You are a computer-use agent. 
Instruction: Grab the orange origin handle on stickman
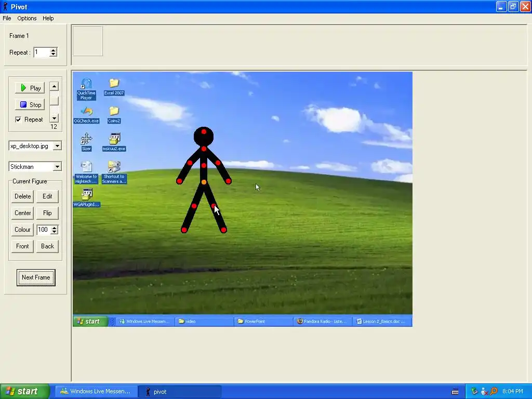tap(204, 182)
